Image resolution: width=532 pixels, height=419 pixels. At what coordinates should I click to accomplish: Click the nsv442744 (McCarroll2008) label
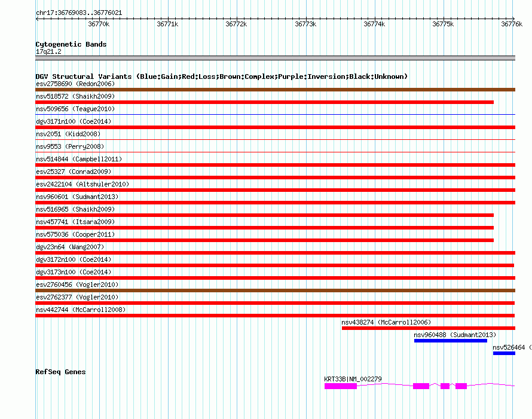click(81, 310)
